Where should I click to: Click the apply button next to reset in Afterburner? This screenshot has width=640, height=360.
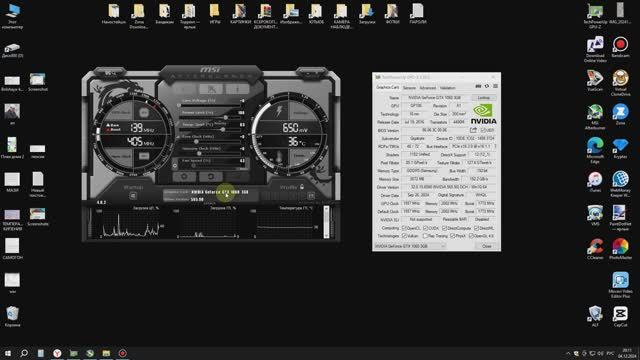pyautogui.click(x=237, y=176)
